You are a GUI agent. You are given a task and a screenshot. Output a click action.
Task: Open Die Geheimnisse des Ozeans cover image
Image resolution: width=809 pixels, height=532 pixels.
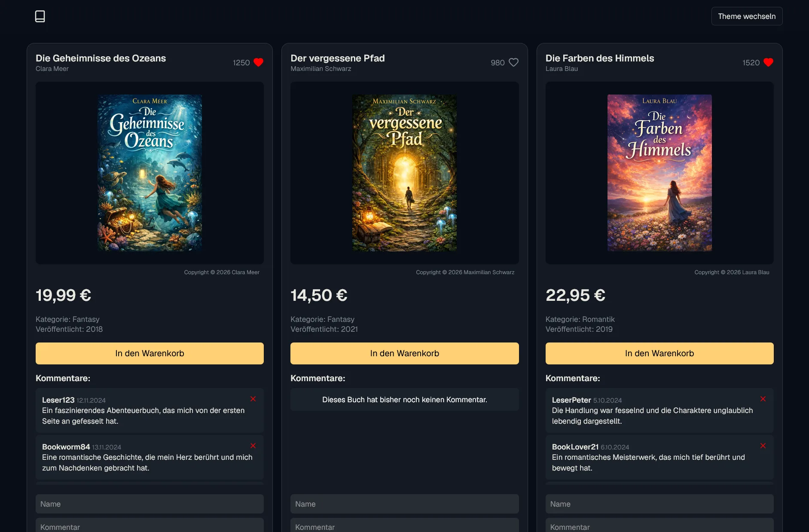[150, 173]
